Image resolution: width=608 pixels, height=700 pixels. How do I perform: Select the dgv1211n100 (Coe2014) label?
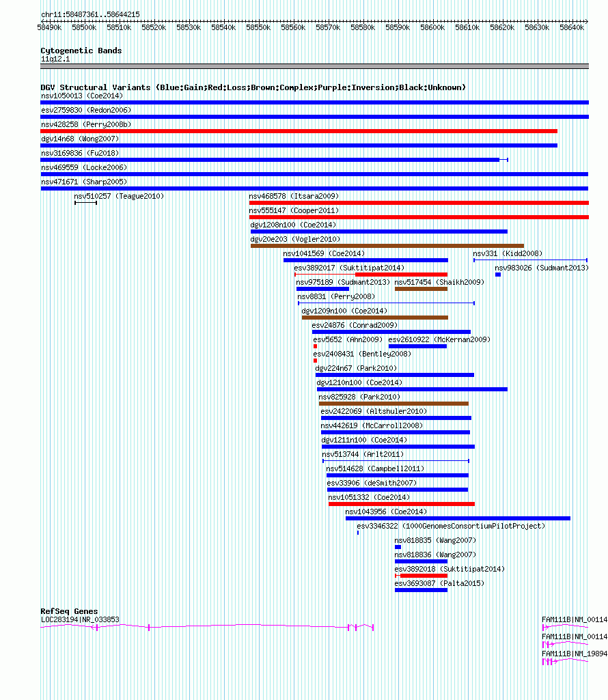pos(365,439)
